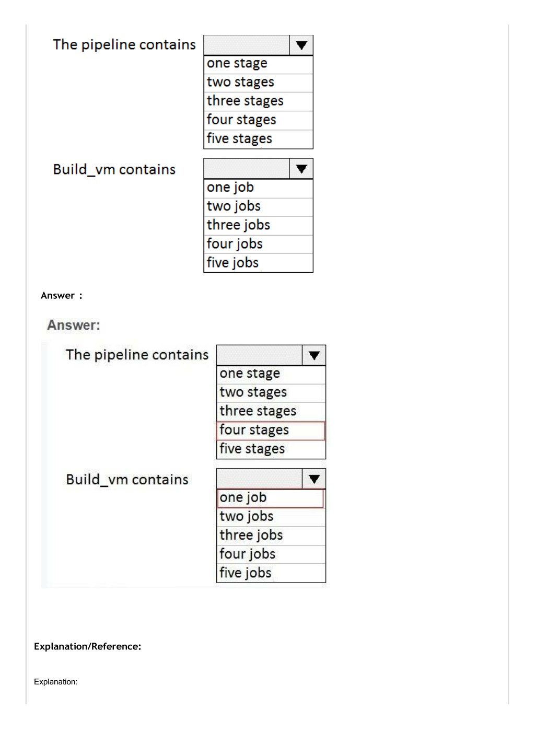This screenshot has height=756, width=535.
Task: Select 'one job' in the top list
Action: click(x=258, y=188)
